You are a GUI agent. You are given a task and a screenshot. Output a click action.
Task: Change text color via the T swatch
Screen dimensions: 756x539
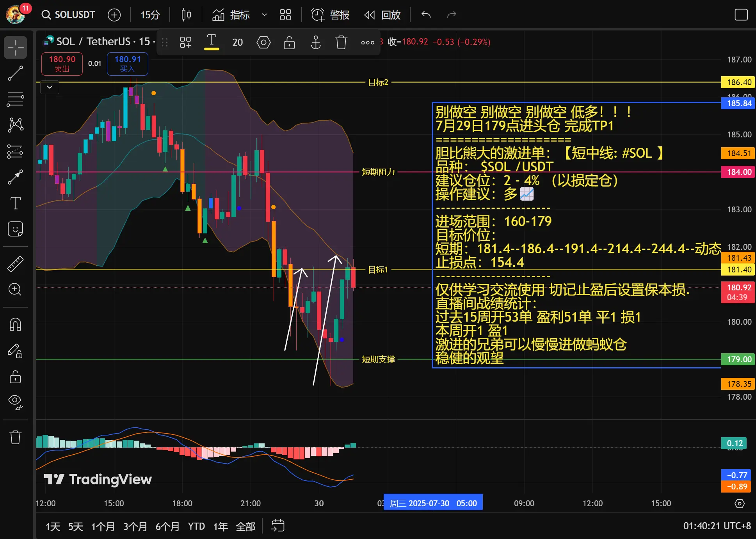pyautogui.click(x=212, y=42)
